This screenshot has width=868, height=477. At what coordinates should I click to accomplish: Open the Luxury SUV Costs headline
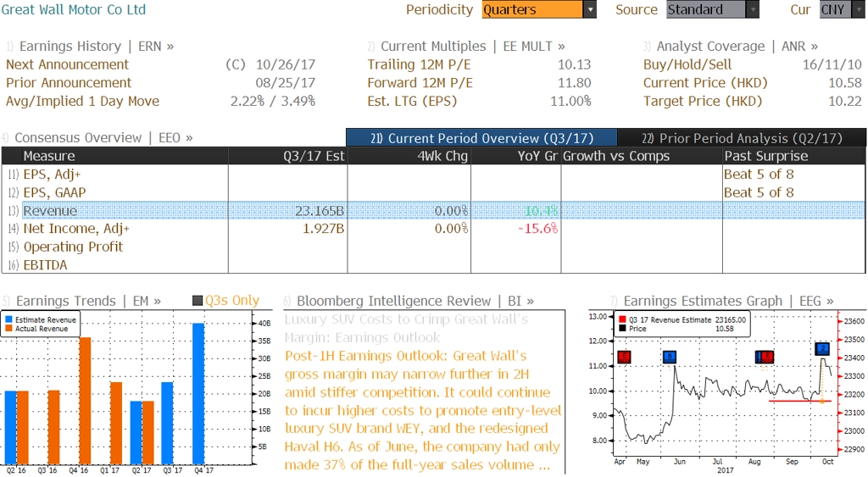click(x=406, y=328)
